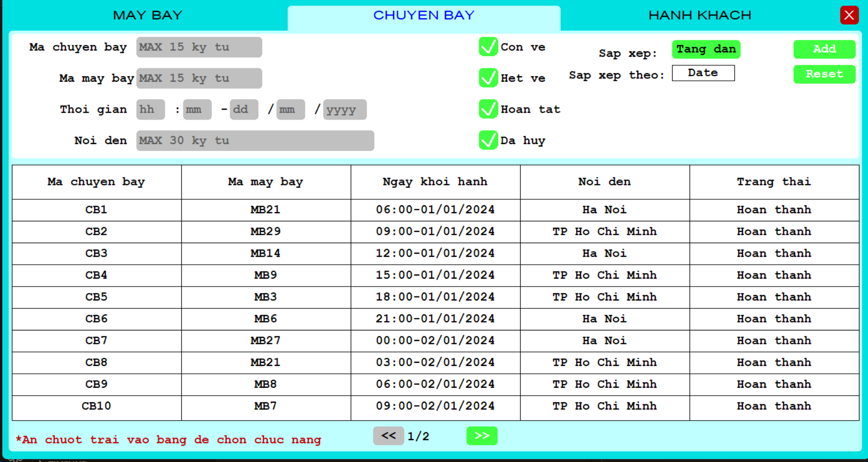Select flight row CB7
This screenshot has width=868, height=462.
[x=435, y=341]
